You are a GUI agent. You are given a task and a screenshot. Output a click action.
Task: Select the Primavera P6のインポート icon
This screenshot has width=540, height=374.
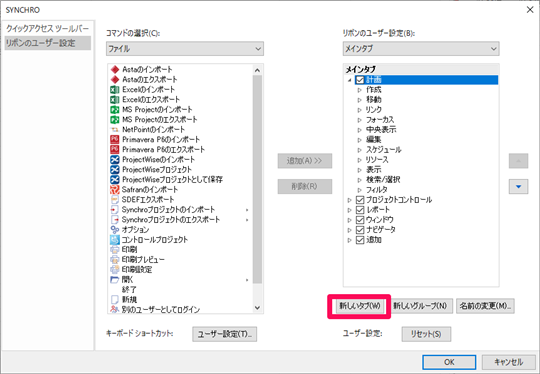pyautogui.click(x=115, y=139)
